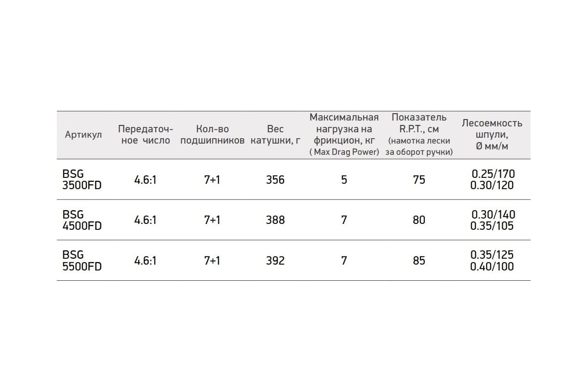Screen dimensions: 588x392
Task: Click the Вес катушки, г header
Action: [275, 135]
